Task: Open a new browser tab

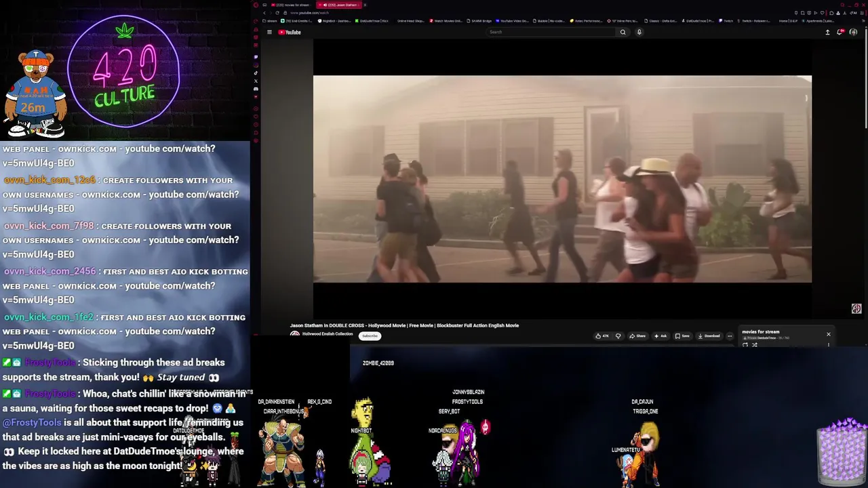Action: pos(365,5)
